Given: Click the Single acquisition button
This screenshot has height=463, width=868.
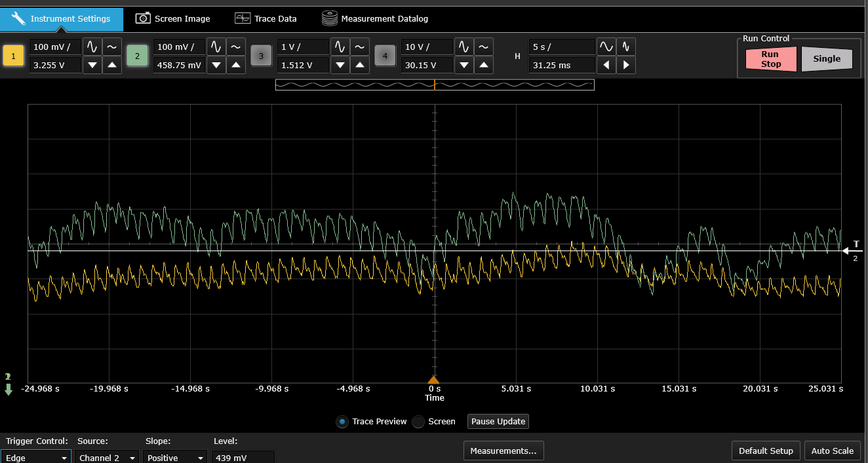Looking at the screenshot, I should (827, 59).
